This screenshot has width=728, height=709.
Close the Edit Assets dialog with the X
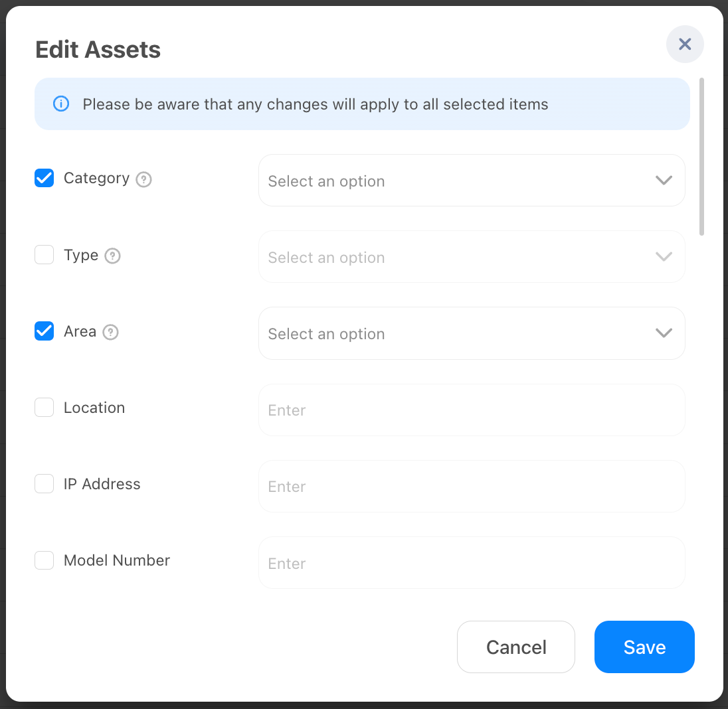click(x=685, y=44)
